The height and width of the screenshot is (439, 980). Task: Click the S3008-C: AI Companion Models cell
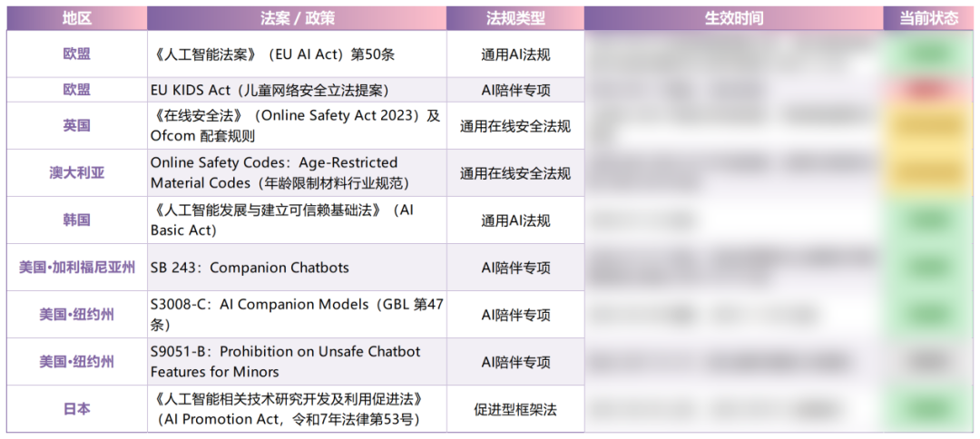pyautogui.click(x=297, y=316)
